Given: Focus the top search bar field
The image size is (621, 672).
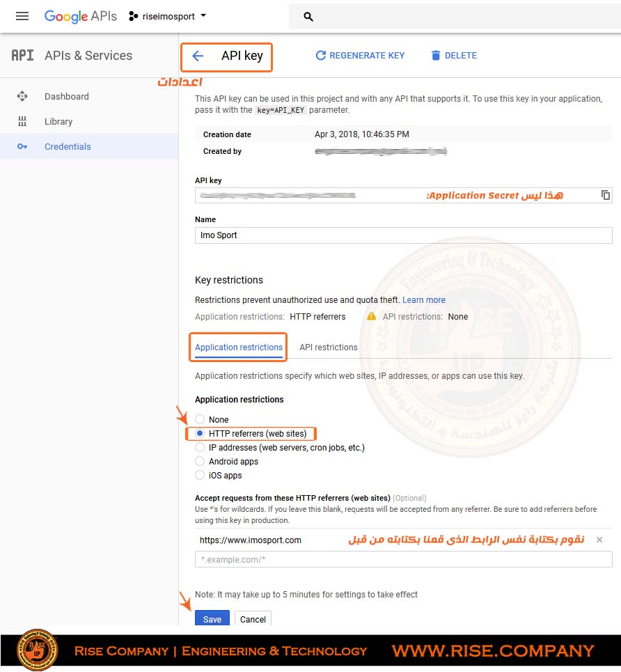Looking at the screenshot, I should point(455,16).
